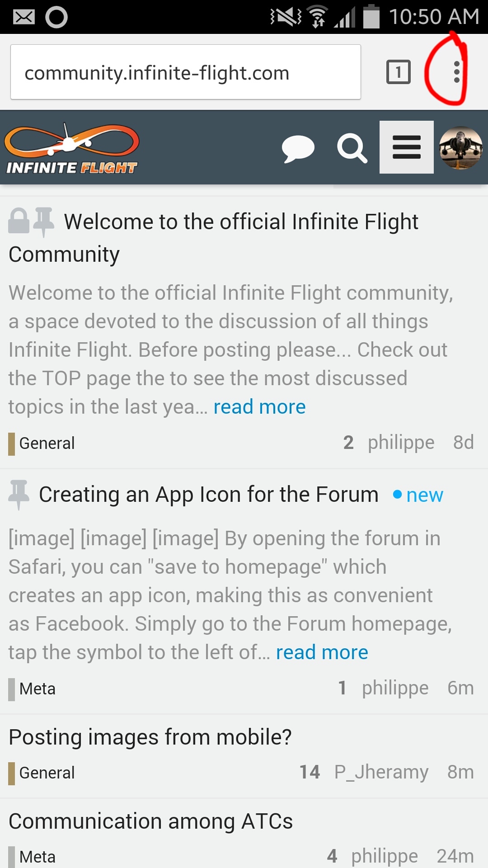Tap the forum search magnifier icon

(x=352, y=148)
